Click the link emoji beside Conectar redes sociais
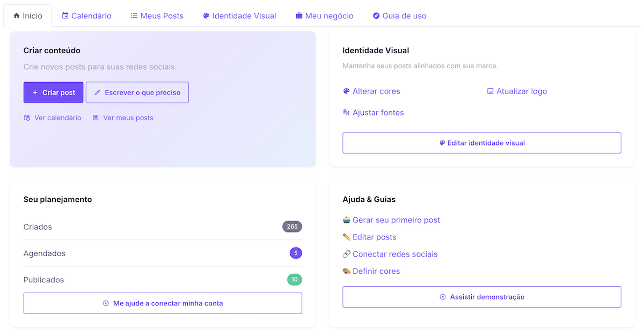The image size is (644, 335). pyautogui.click(x=346, y=254)
